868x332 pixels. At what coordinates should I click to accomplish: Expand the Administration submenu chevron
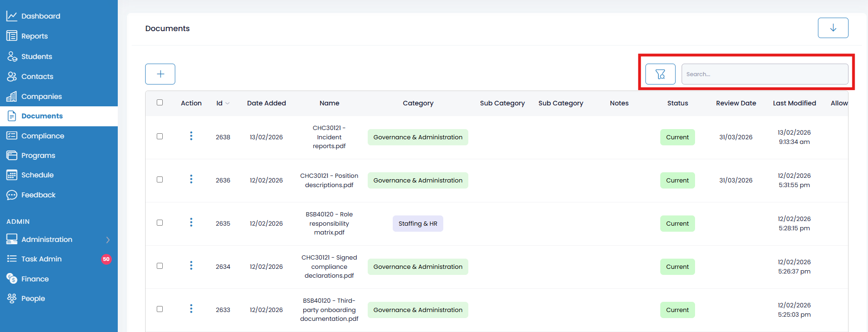pyautogui.click(x=108, y=240)
